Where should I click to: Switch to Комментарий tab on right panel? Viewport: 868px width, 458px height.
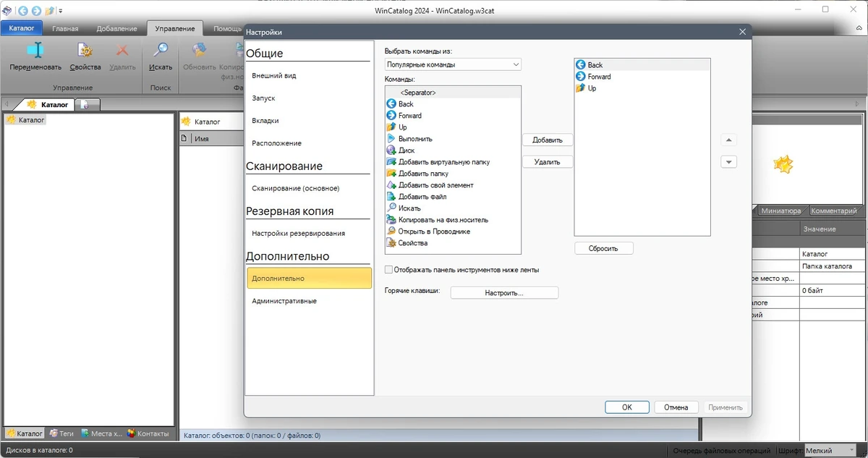point(834,211)
